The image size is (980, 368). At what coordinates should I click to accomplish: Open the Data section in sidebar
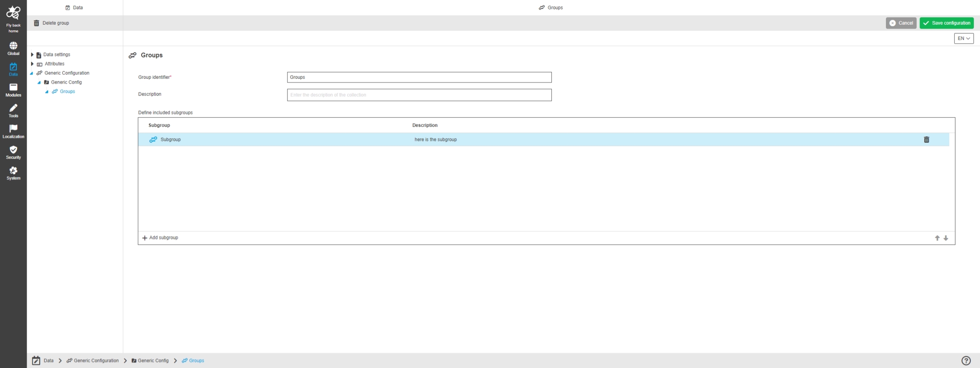pos(13,69)
